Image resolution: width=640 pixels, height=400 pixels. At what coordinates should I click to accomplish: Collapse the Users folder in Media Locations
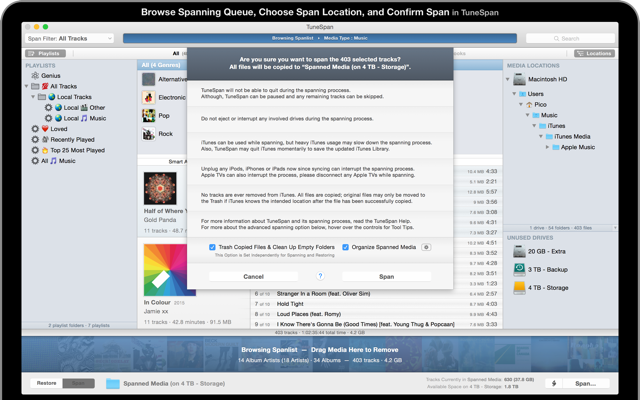pos(516,93)
